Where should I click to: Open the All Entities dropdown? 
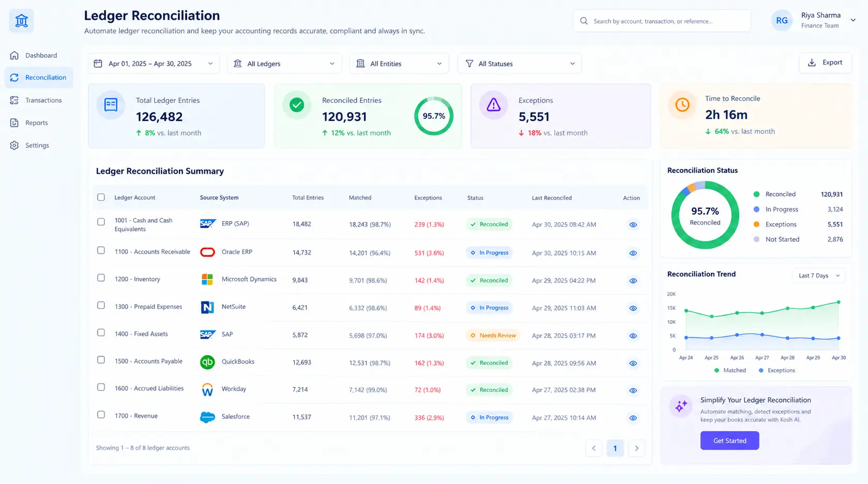[399, 64]
